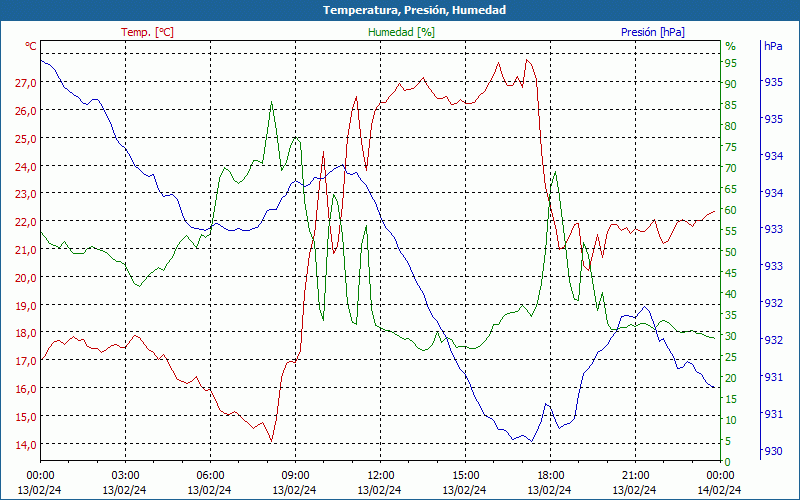Screen dimensions: 800x500
Task: Select the 60 tick on humidity axis
Action: point(731,210)
